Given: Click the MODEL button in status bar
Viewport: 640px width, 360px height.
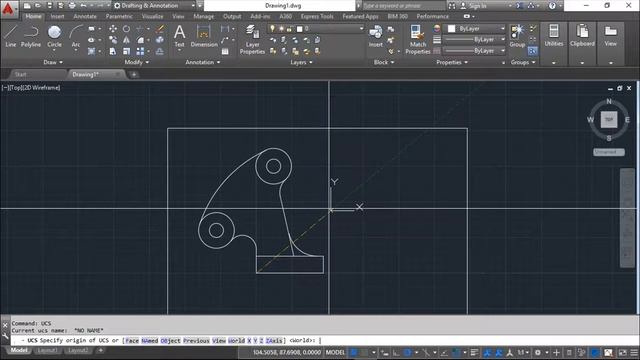Looking at the screenshot, I should (x=335, y=353).
